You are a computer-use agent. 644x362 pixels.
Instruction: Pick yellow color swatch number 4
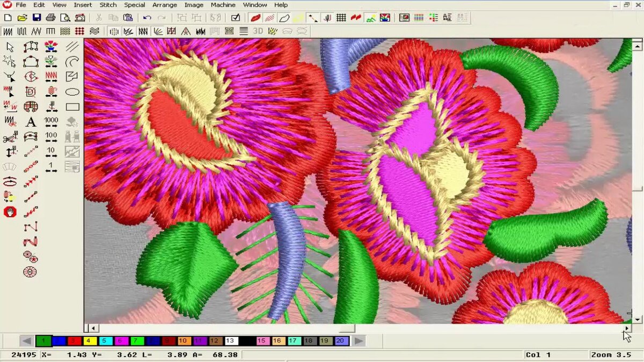tap(90, 341)
